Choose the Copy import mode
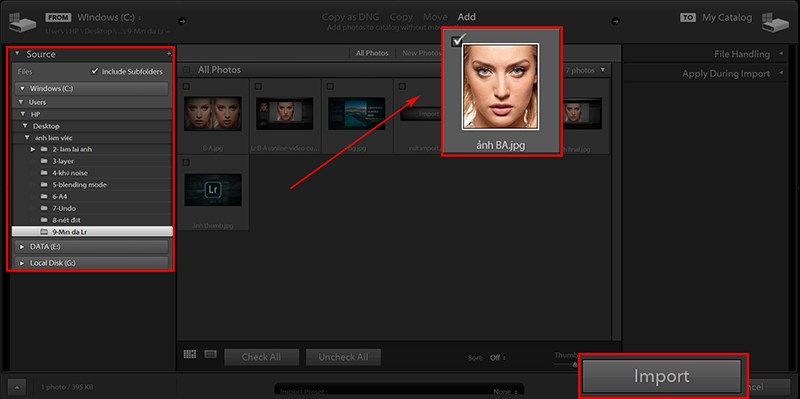 [401, 17]
